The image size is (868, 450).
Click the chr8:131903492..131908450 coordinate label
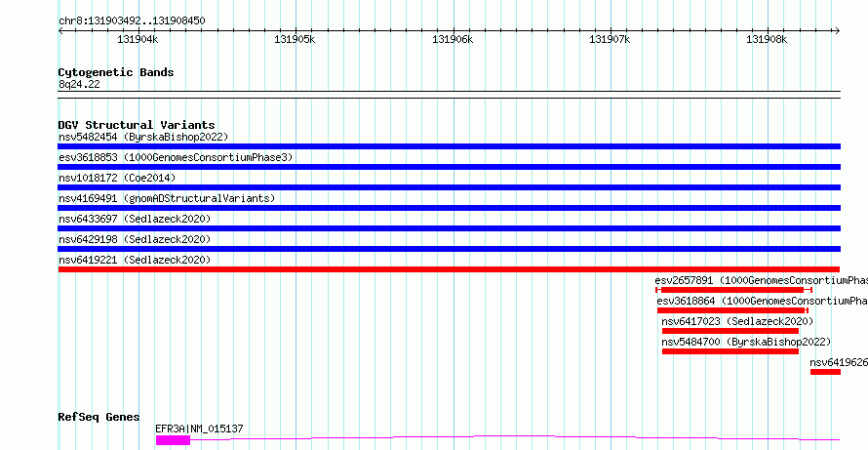click(132, 20)
